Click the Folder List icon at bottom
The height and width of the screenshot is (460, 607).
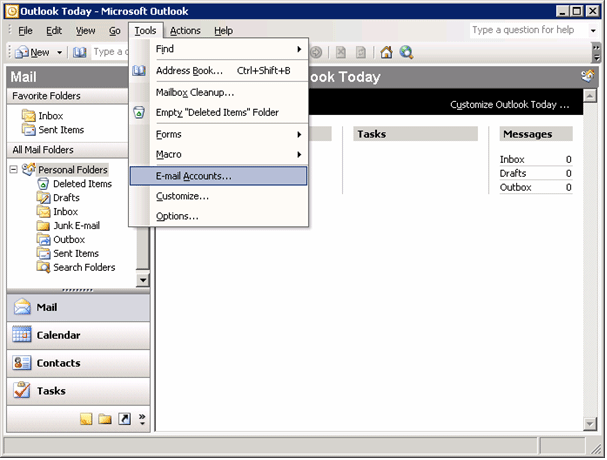point(105,419)
